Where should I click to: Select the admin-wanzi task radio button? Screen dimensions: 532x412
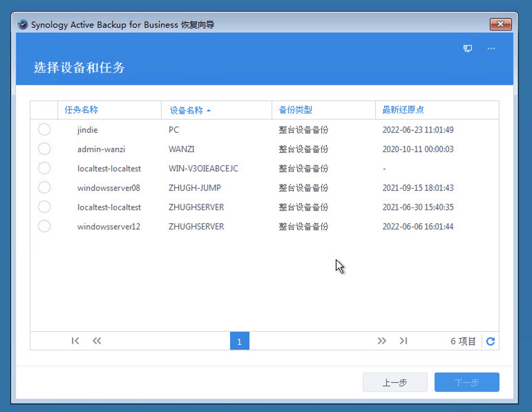coord(44,149)
